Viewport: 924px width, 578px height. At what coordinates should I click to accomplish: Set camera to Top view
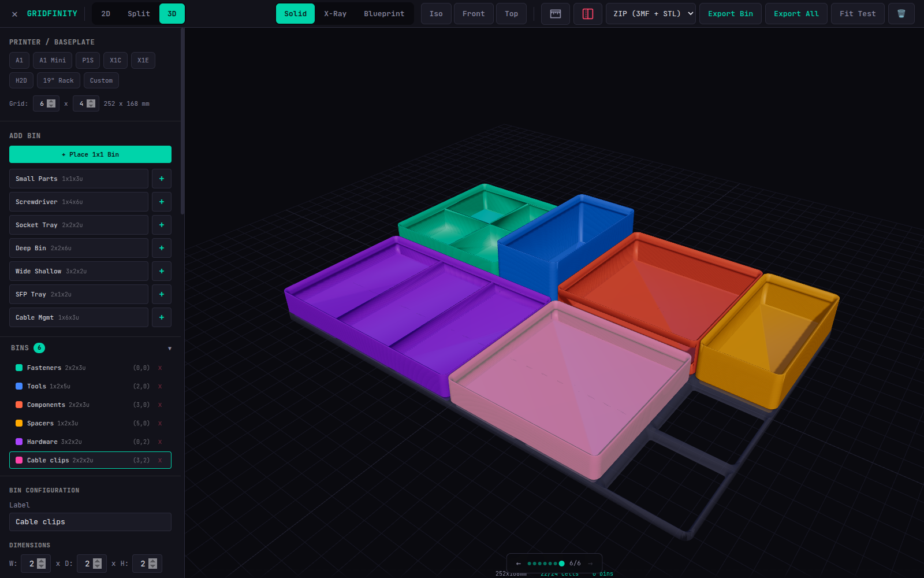tap(511, 14)
